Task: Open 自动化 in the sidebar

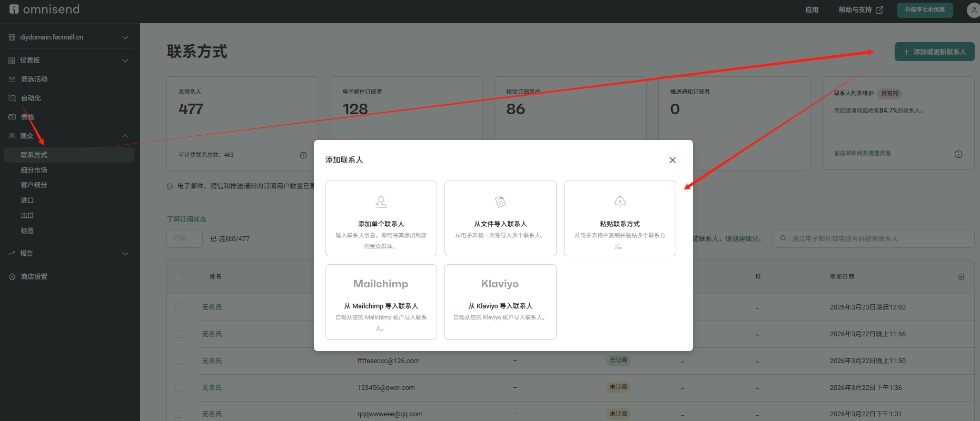Action: coord(31,98)
